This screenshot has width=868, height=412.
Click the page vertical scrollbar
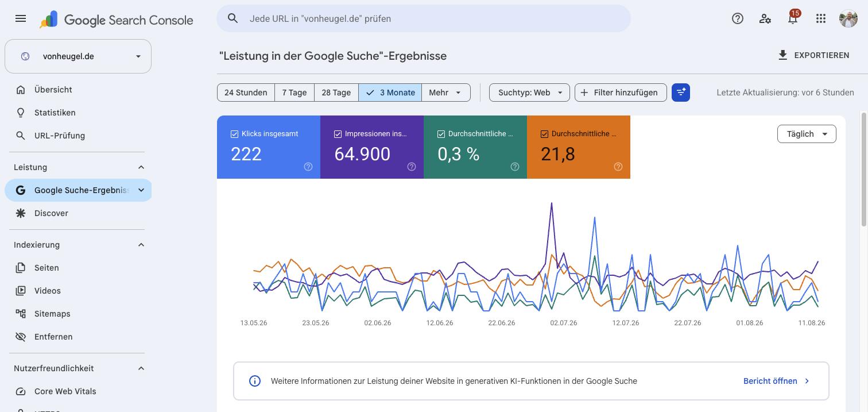(x=865, y=170)
